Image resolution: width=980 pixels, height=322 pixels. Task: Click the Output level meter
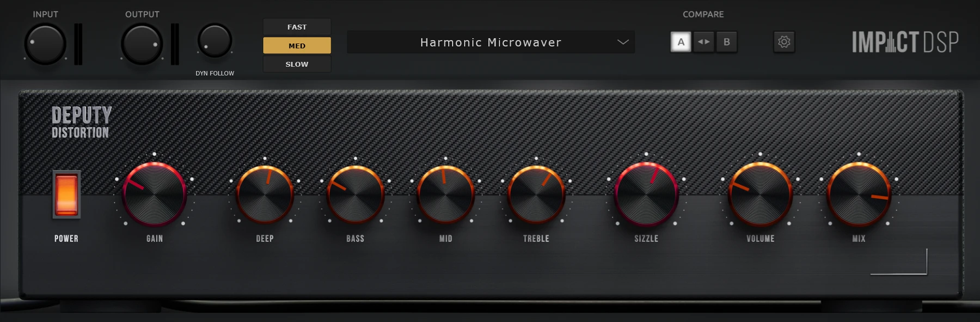(175, 44)
